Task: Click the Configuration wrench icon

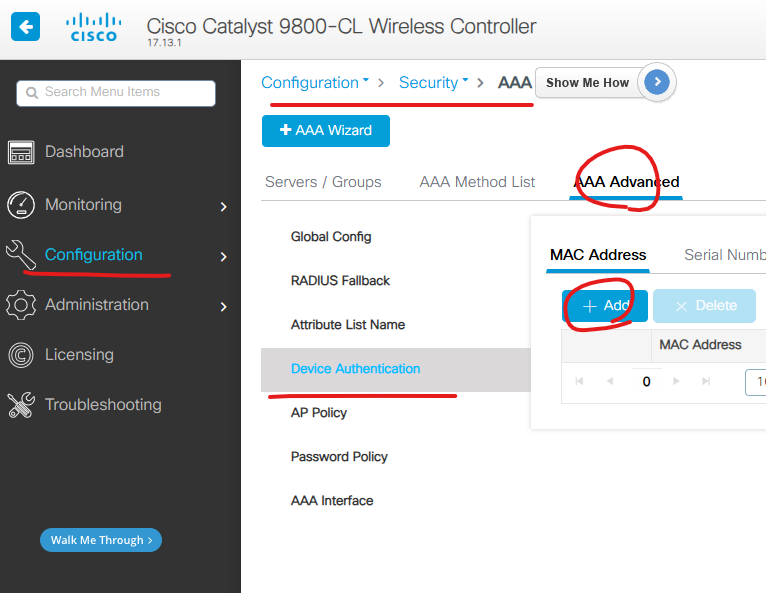Action: point(21,254)
